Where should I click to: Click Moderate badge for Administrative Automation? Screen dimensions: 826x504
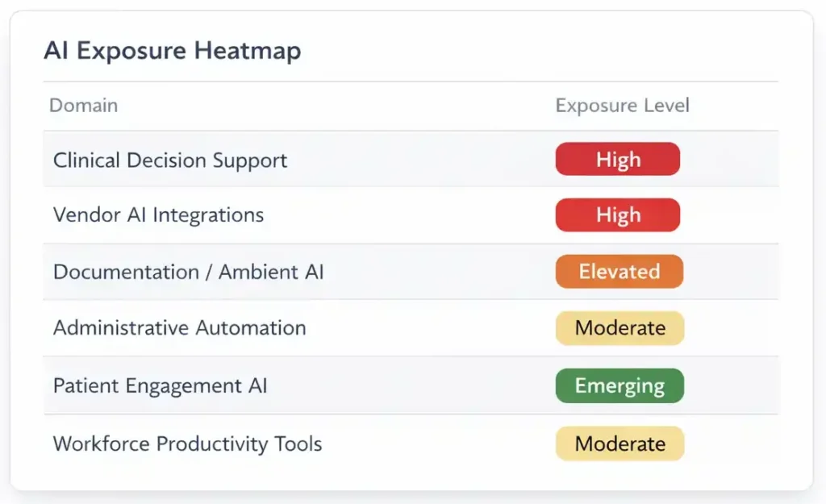click(x=619, y=328)
